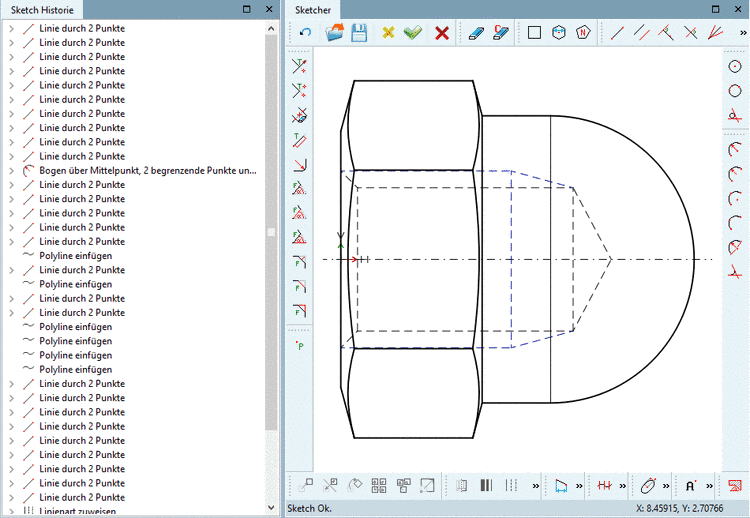This screenshot has width=750, height=518.
Task: Select the blue eraser tool
Action: coord(476,33)
